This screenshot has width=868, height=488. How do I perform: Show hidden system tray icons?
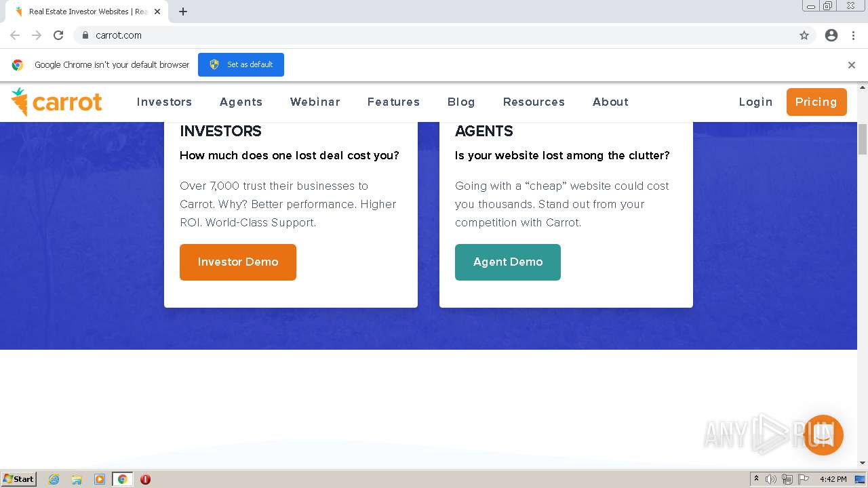click(x=756, y=479)
